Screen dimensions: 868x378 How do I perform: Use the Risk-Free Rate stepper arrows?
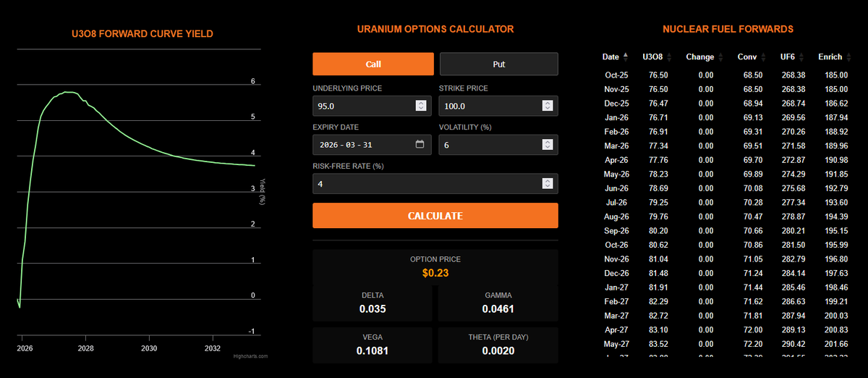click(548, 183)
